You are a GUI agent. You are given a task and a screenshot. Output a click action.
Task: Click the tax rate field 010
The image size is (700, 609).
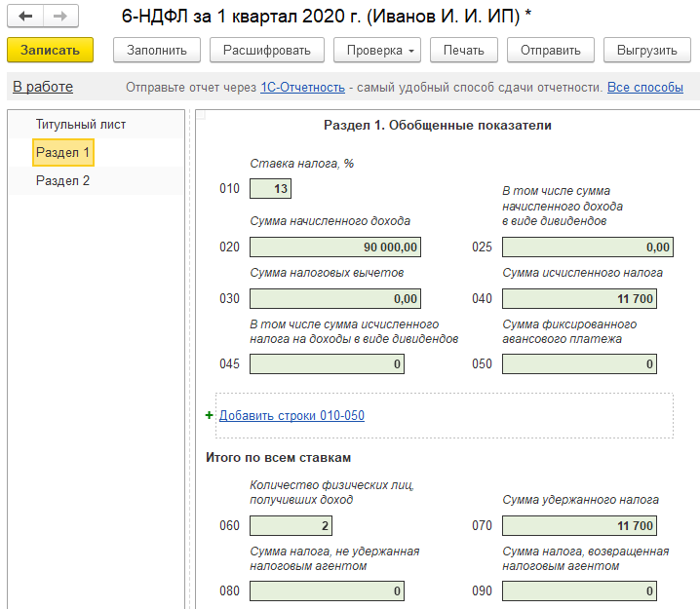tap(270, 189)
